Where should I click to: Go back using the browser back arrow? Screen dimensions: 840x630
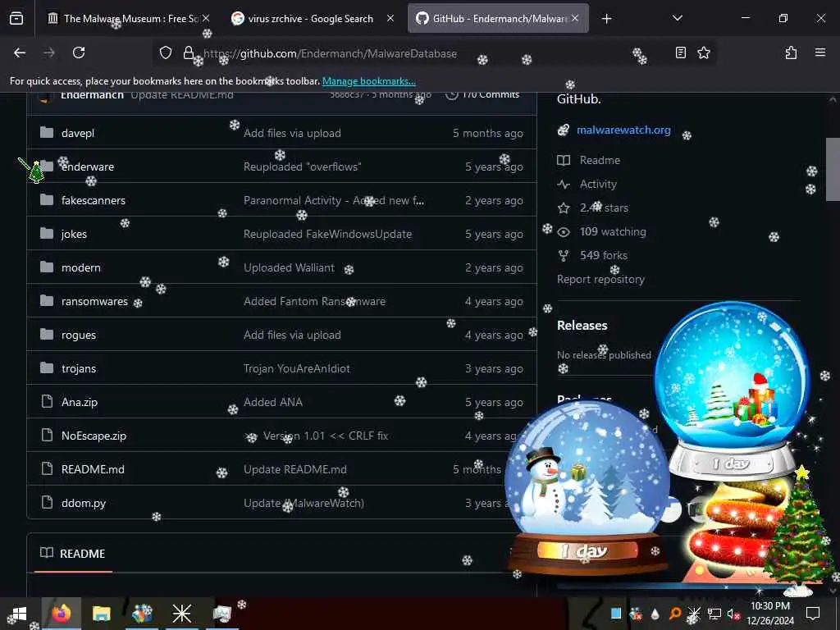(20, 52)
